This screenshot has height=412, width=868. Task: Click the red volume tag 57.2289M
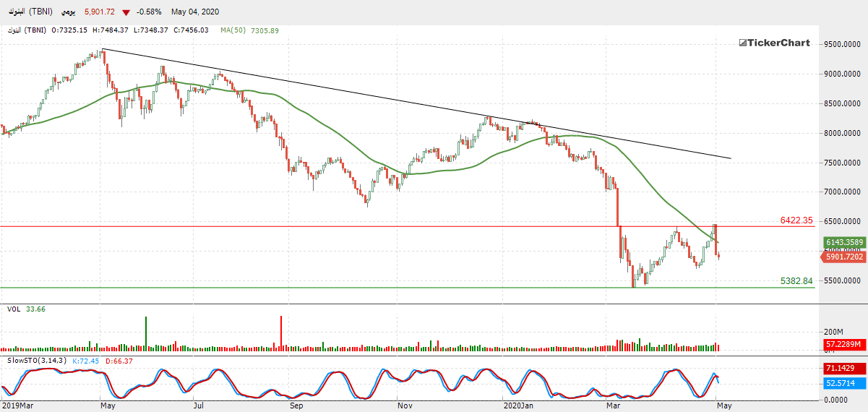tap(844, 346)
